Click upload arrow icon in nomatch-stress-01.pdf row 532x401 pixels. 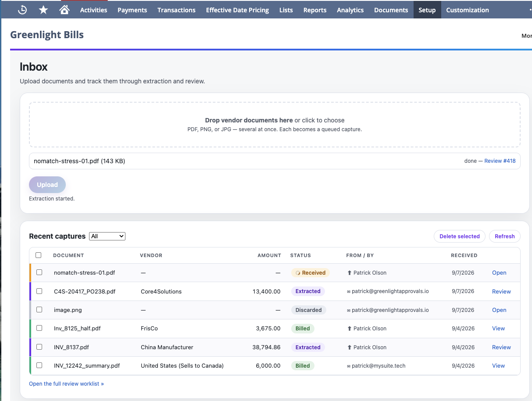click(349, 272)
